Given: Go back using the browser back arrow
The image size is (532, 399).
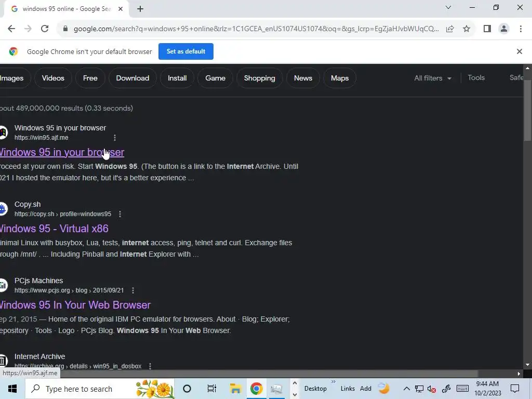Looking at the screenshot, I should (11, 29).
